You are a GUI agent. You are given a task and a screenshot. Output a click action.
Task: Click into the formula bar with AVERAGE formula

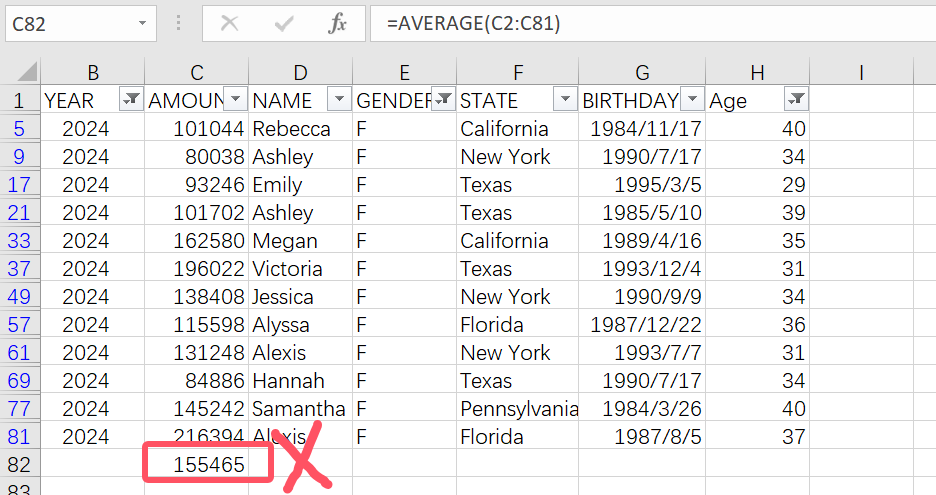pos(650,23)
